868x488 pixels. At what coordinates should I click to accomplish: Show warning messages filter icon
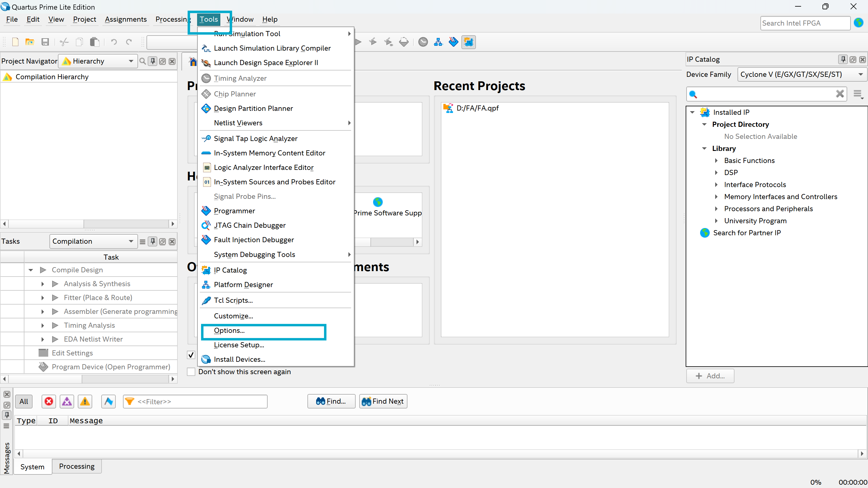(x=85, y=401)
